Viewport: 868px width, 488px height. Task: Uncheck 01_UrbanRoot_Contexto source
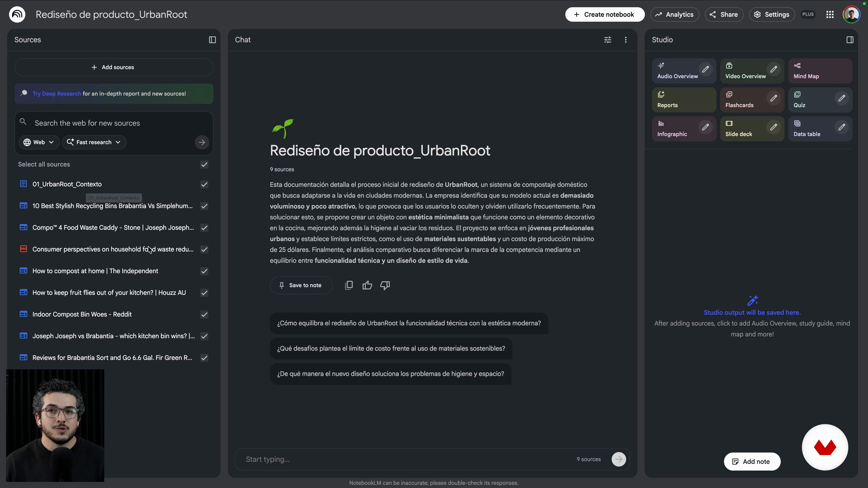coord(204,184)
